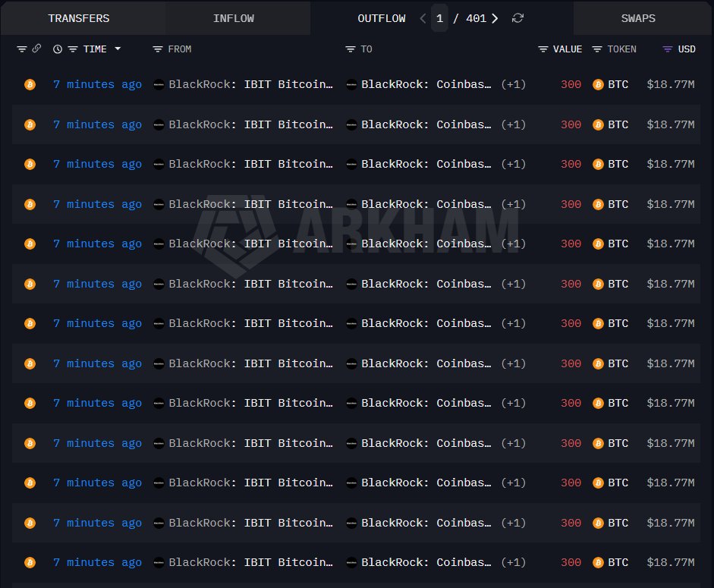Expand the TIME sort dropdown caret
Image resolution: width=714 pixels, height=588 pixels.
[118, 49]
